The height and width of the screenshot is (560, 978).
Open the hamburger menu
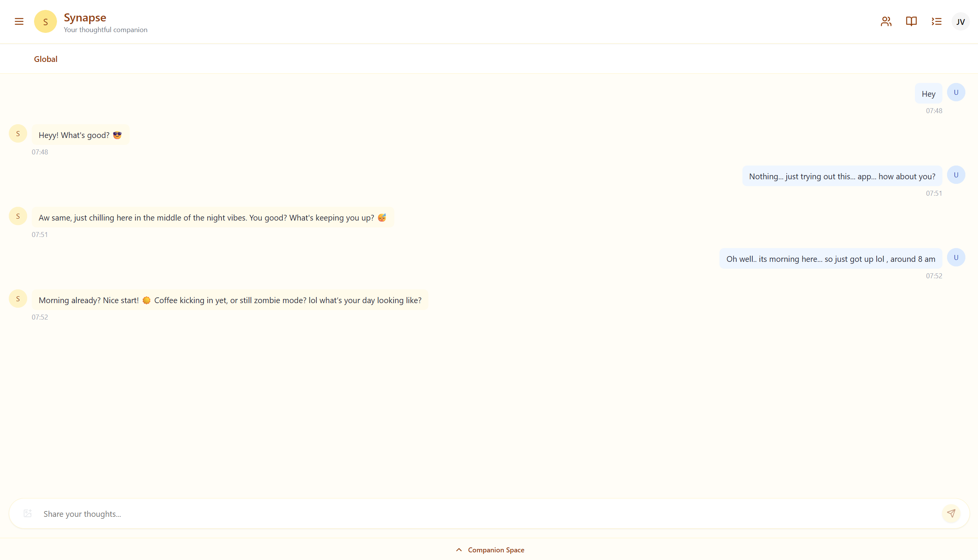coord(19,21)
